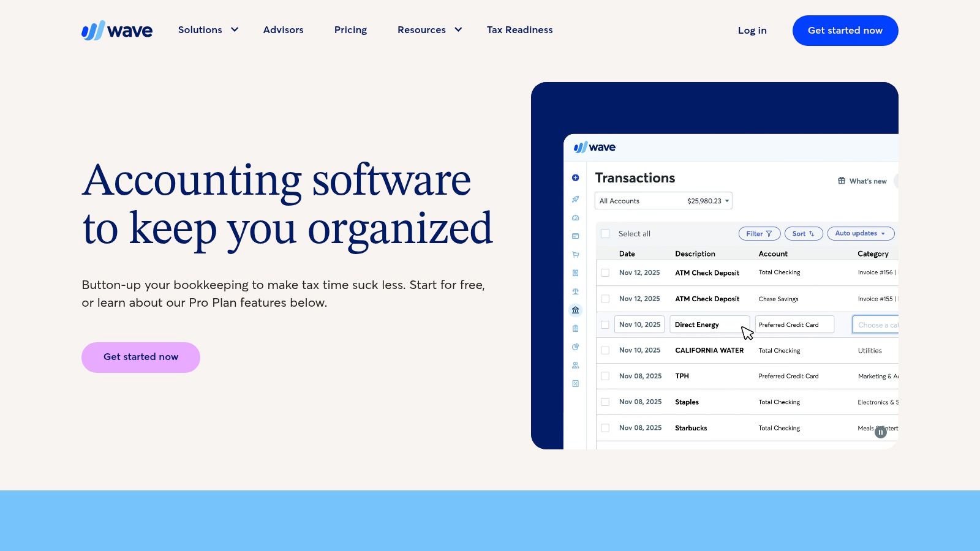This screenshot has width=980, height=551.
Task: Tick the CALIFORNIA WATER row checkbox
Action: 605,350
